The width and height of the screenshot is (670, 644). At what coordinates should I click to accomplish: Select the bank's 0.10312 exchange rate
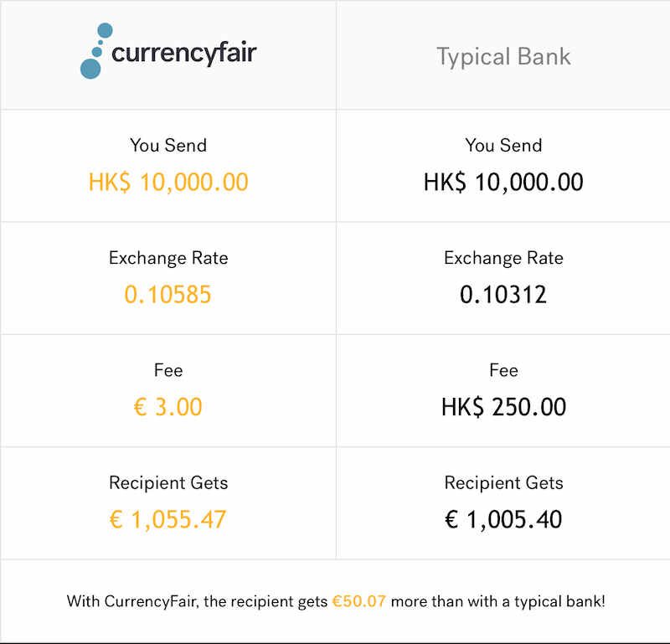click(x=503, y=295)
